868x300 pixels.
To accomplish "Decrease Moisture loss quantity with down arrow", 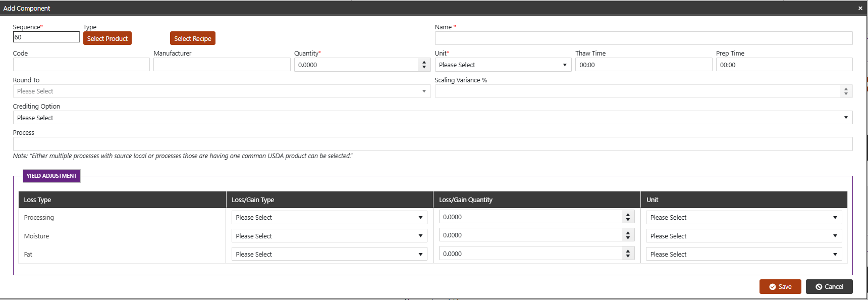I will (628, 238).
